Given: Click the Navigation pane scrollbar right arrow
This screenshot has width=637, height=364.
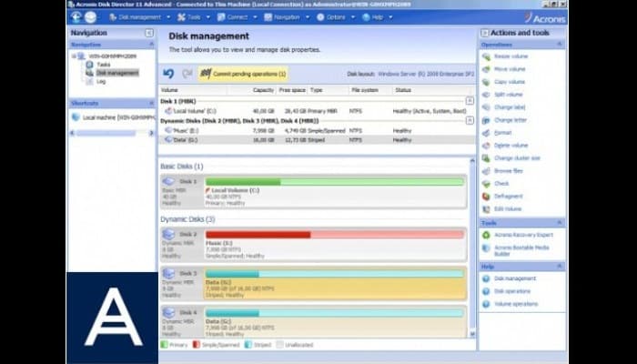Looking at the screenshot, I should 152,133.
